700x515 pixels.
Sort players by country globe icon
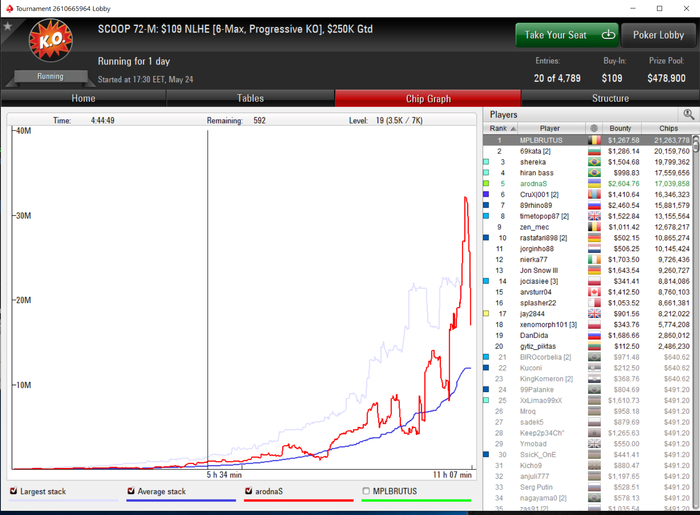click(x=594, y=128)
